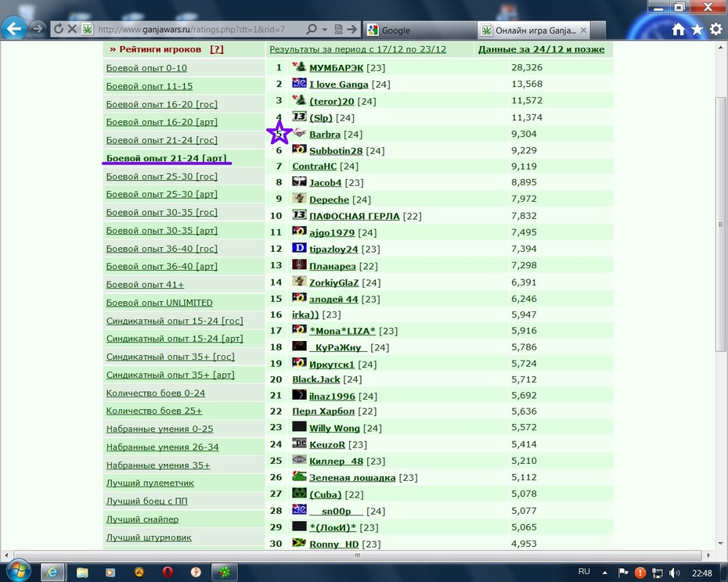Open player Перл Харбол profile link
Viewport: 728px width, 582px height.
point(323,411)
